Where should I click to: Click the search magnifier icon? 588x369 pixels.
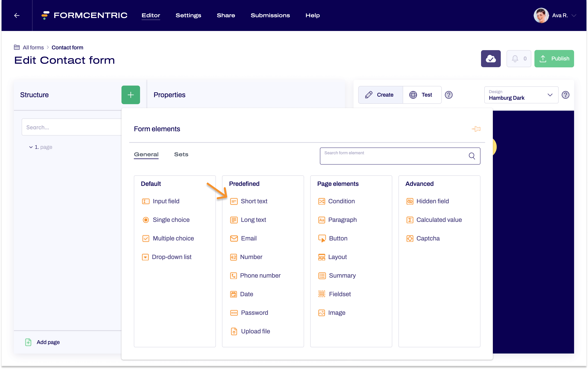click(x=472, y=156)
